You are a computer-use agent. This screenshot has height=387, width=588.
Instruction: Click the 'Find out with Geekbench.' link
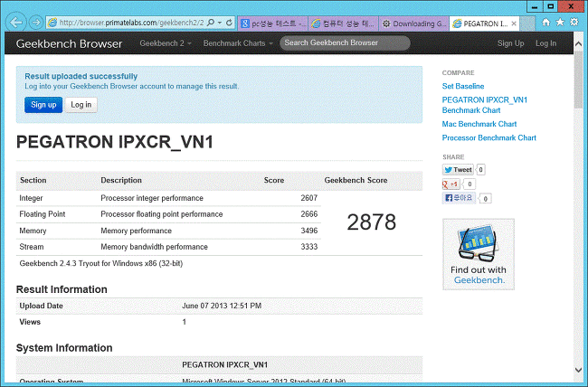point(479,275)
